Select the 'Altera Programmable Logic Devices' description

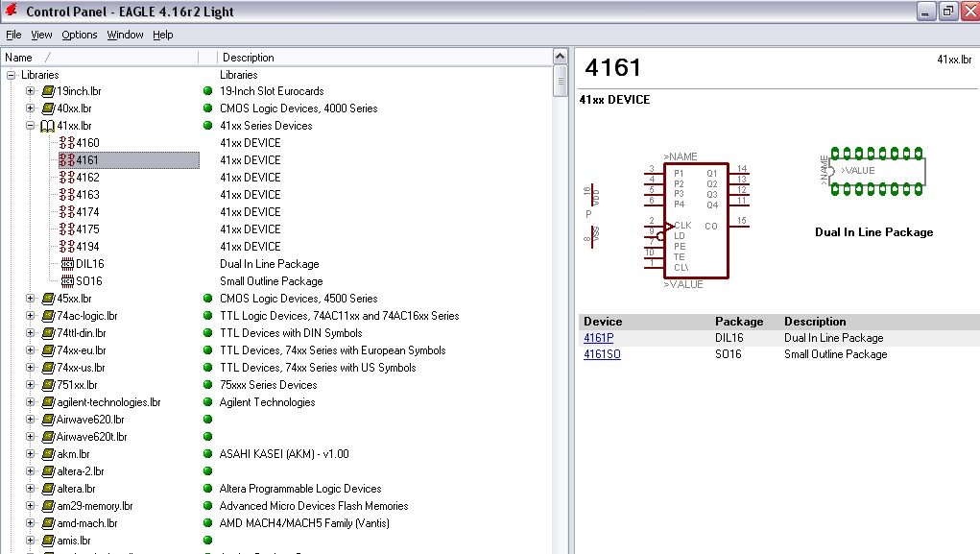pos(300,489)
